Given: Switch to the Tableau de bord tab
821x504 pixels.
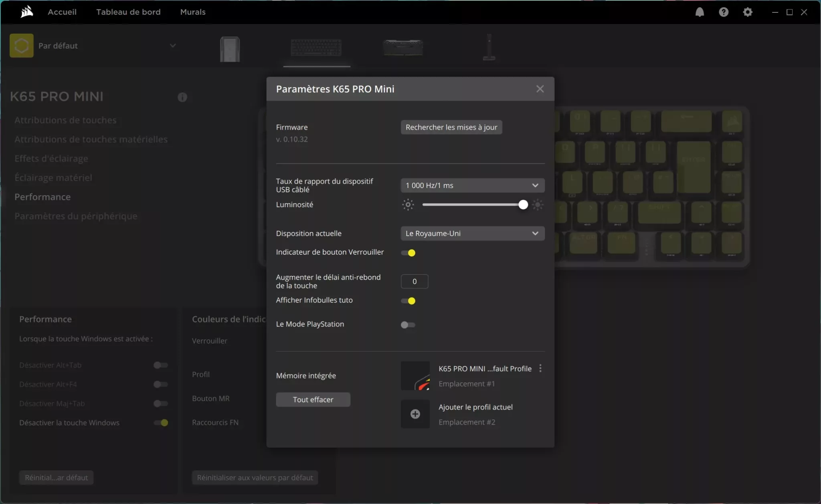Looking at the screenshot, I should (128, 12).
